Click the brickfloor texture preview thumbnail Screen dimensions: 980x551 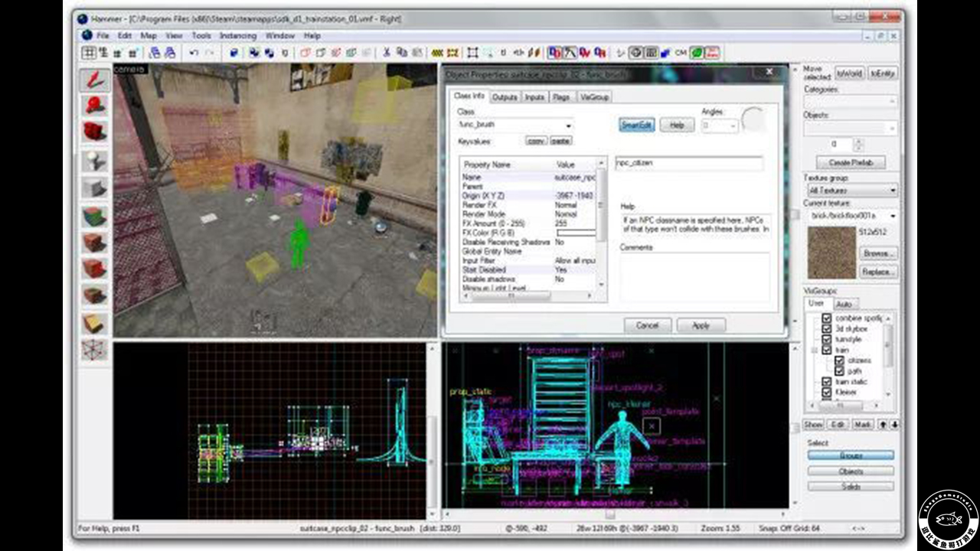point(831,253)
